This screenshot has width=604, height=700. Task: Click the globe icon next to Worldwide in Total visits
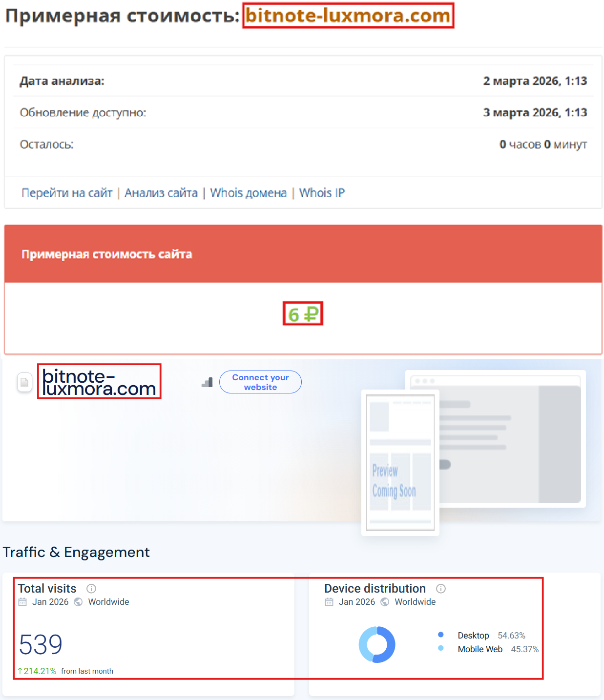click(x=78, y=602)
